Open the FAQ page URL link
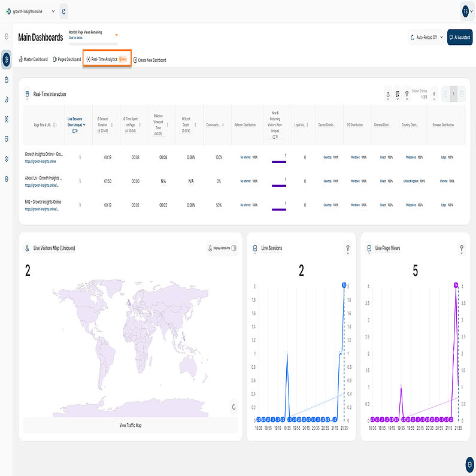Image resolution: width=476 pixels, height=476 pixels. pos(41,209)
